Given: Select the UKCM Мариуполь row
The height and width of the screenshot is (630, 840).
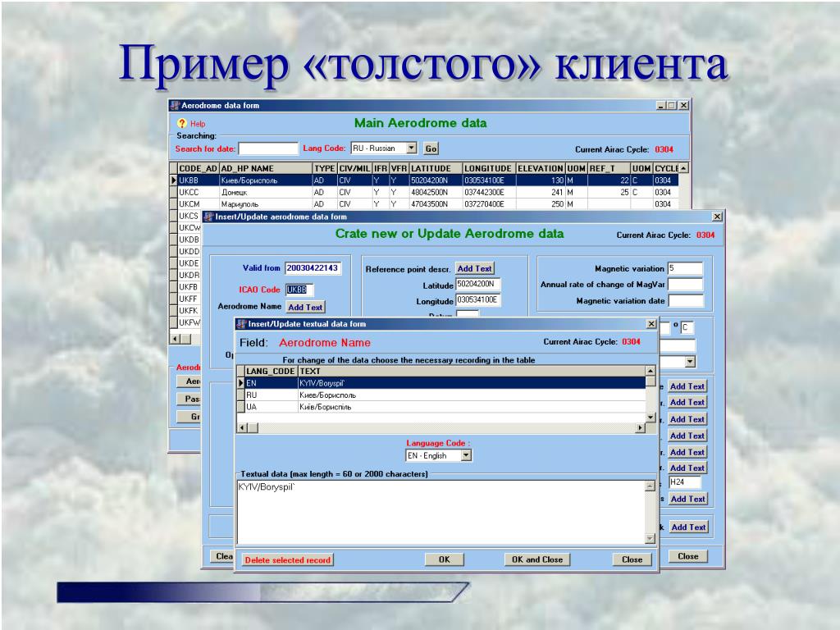Looking at the screenshot, I should coord(427,203).
